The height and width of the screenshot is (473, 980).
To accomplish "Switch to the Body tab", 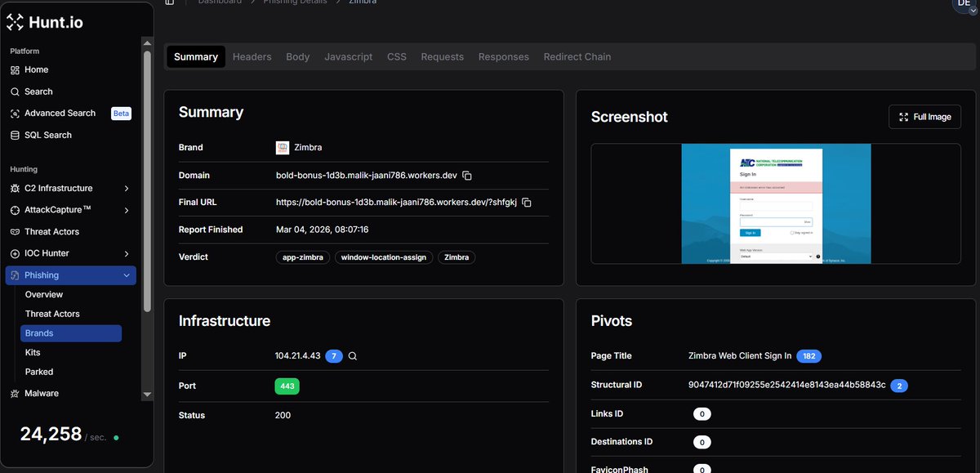I will 298,56.
